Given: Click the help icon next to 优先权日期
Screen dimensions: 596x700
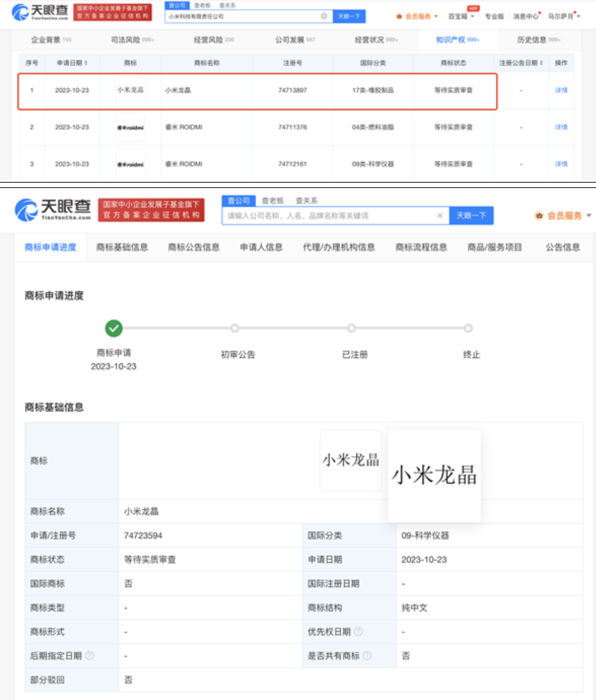Looking at the screenshot, I should 359,632.
